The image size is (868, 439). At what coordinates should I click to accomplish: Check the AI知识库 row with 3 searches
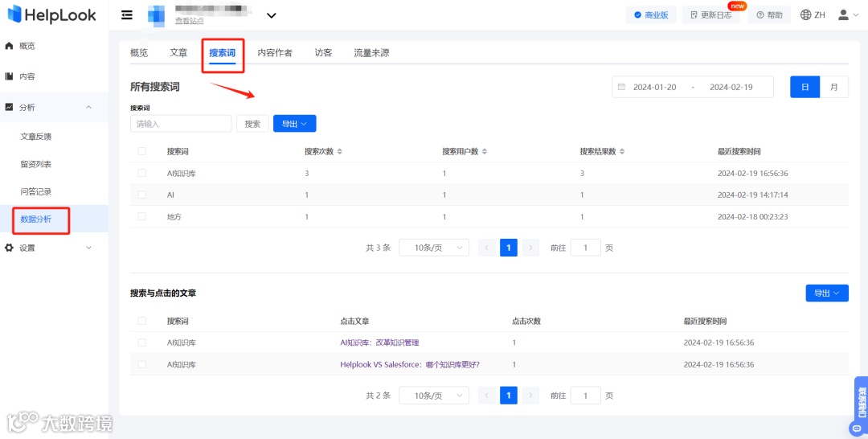(x=142, y=174)
